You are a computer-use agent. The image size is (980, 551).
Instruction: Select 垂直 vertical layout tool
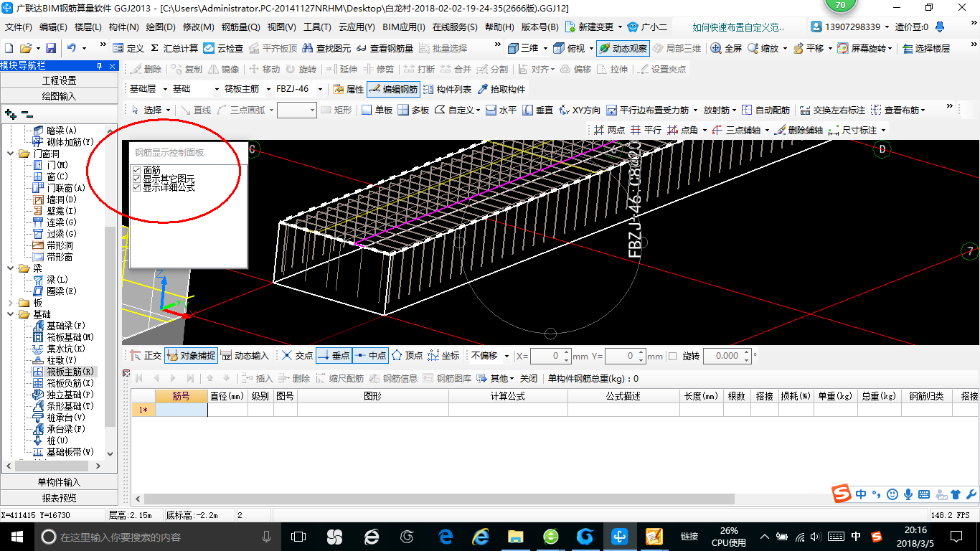pyautogui.click(x=537, y=110)
